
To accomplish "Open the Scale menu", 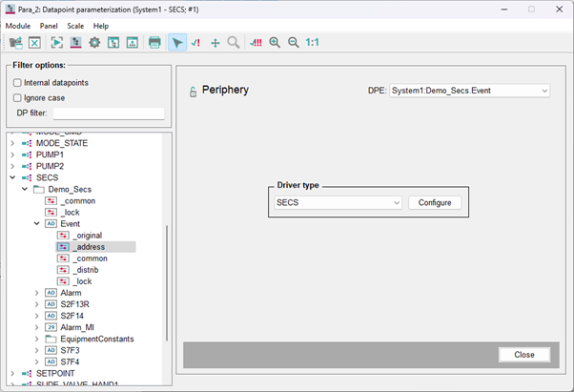I will click(74, 26).
